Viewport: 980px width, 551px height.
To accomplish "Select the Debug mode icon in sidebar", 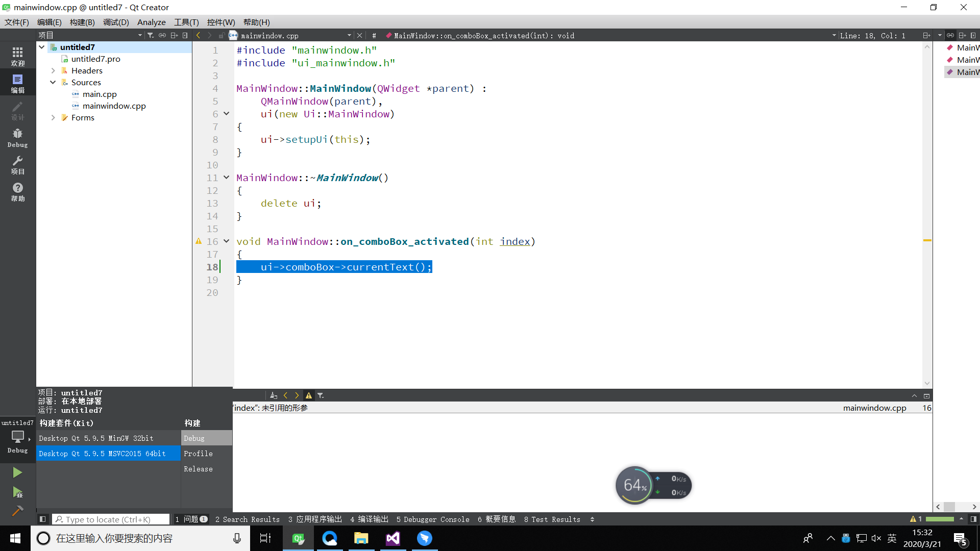I will pos(17,137).
